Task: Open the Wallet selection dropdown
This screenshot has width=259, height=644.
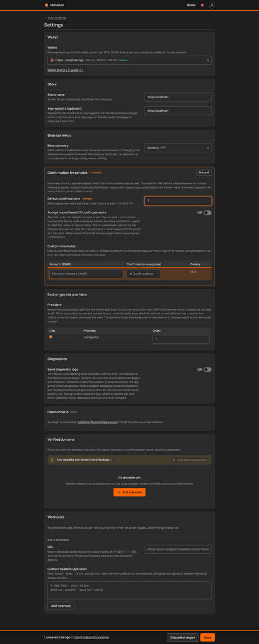Action: [129, 60]
